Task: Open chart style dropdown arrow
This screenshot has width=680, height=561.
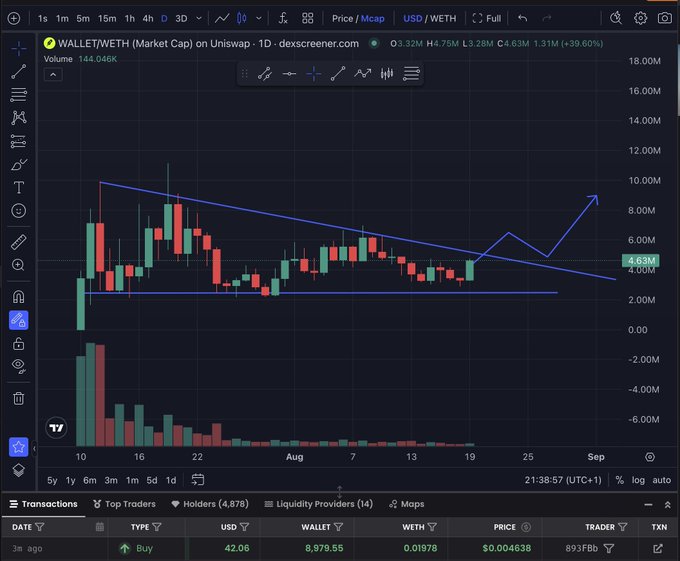Action: click(259, 18)
